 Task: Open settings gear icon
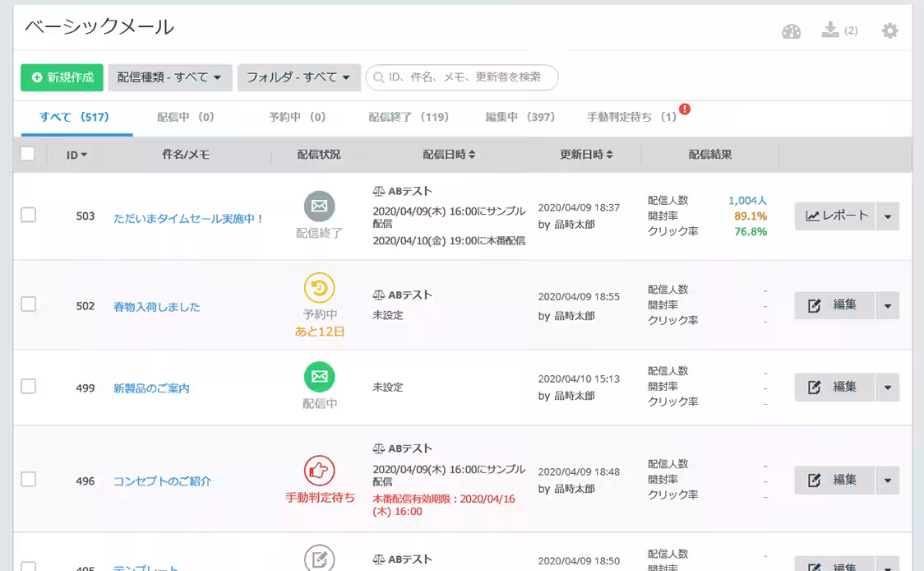(x=889, y=31)
